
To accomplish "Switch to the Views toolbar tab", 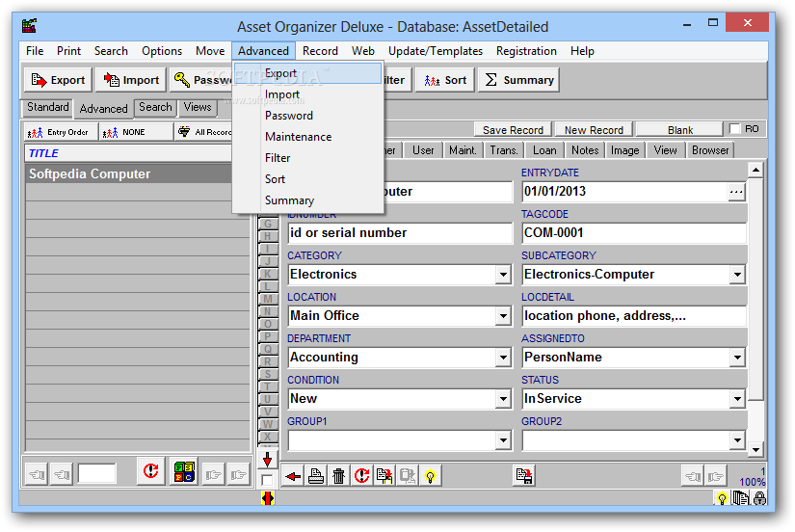I will click(198, 107).
